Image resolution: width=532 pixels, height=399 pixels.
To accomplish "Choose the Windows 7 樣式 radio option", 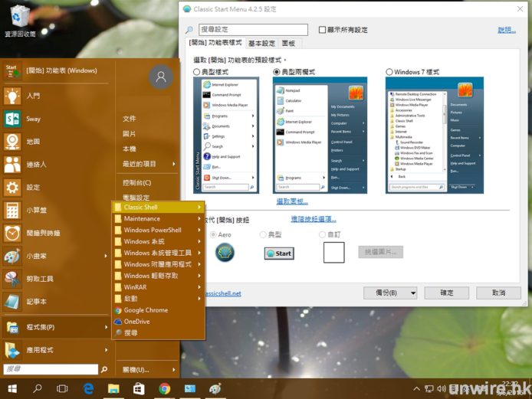I will 389,71.
